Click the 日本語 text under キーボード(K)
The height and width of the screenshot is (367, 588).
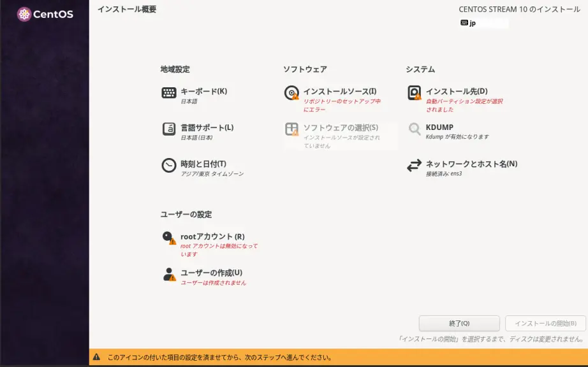[189, 101]
